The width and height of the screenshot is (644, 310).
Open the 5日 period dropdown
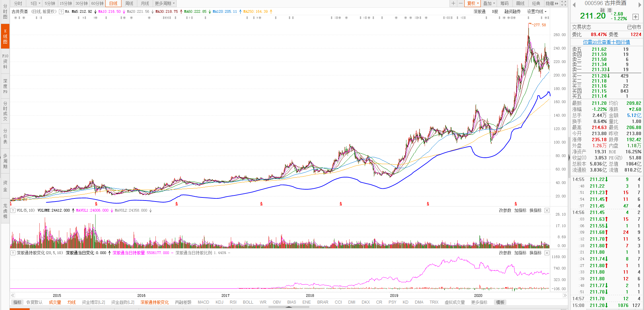35,3
